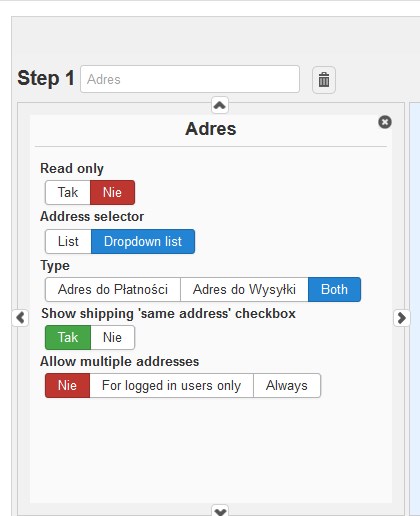420x516 pixels.
Task: Select Adres do Płatności type
Action: 113,289
